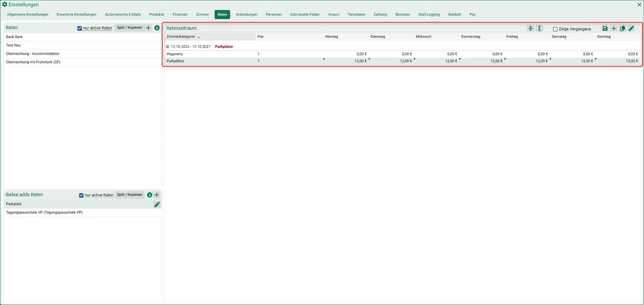Click the collapse-all rows icon in Ratenzeitraum

click(x=530, y=29)
